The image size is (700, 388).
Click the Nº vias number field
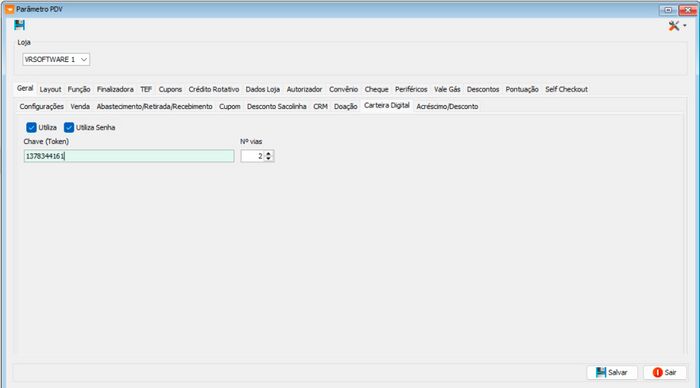(x=253, y=156)
